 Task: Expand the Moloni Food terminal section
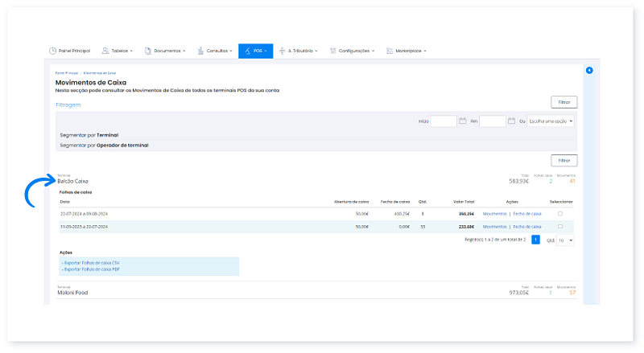coord(72,293)
